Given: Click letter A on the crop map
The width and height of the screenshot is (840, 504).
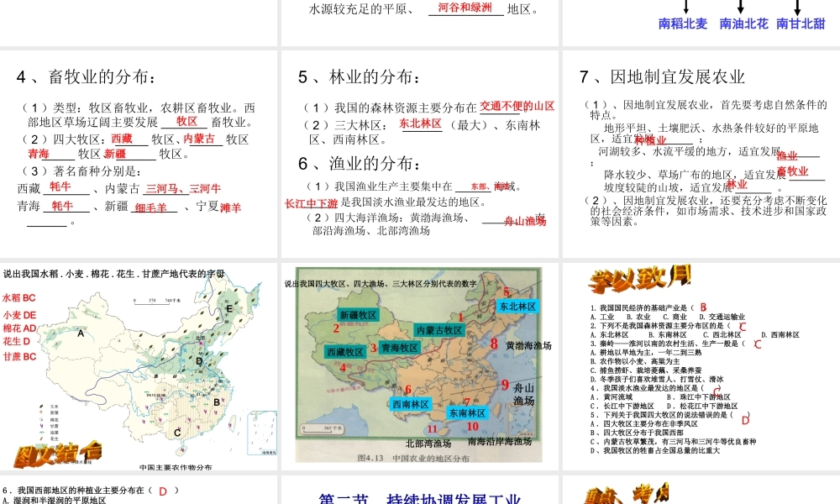Looking at the screenshot, I should [x=81, y=333].
